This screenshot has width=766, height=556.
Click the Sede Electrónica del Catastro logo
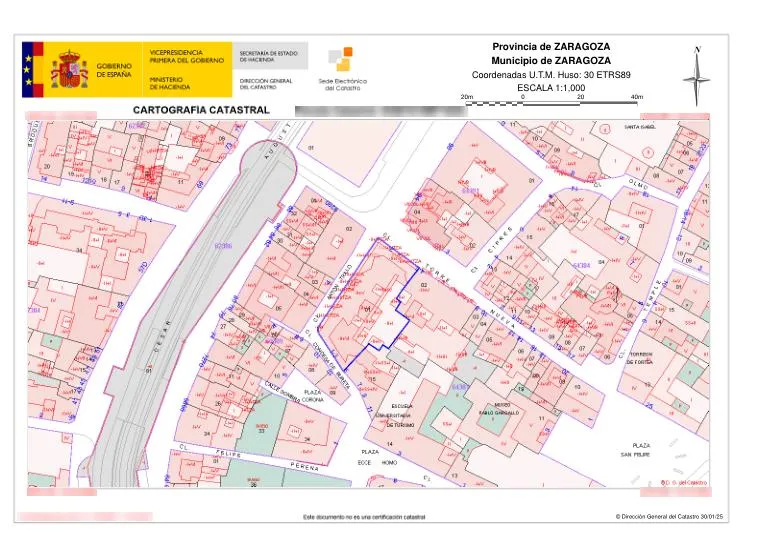[x=342, y=69]
